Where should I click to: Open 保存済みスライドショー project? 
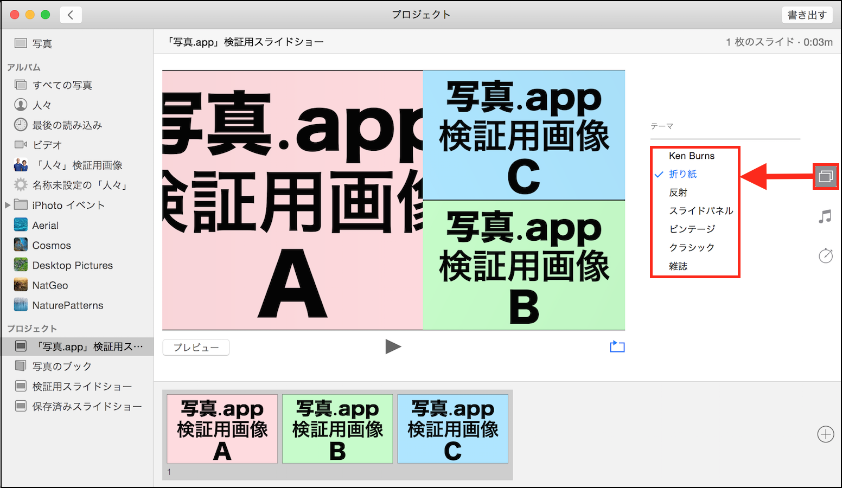tap(87, 407)
